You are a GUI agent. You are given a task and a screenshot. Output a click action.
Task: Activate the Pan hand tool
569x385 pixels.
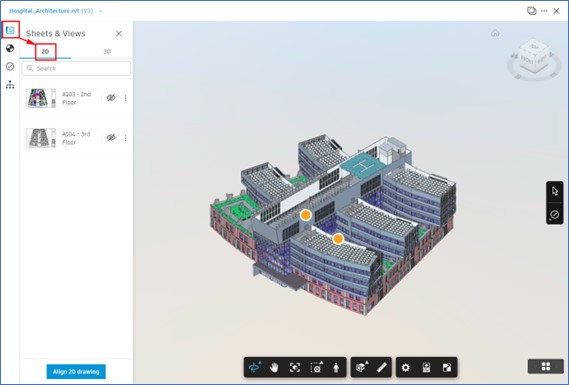(x=274, y=368)
